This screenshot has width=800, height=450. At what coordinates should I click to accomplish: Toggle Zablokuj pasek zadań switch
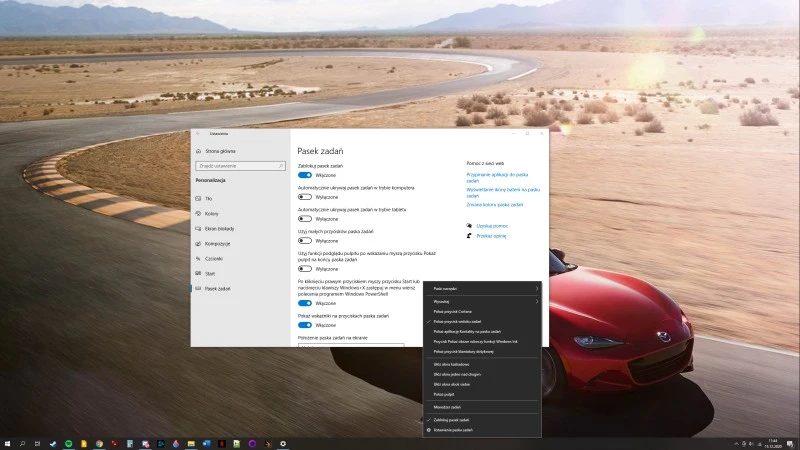point(305,175)
